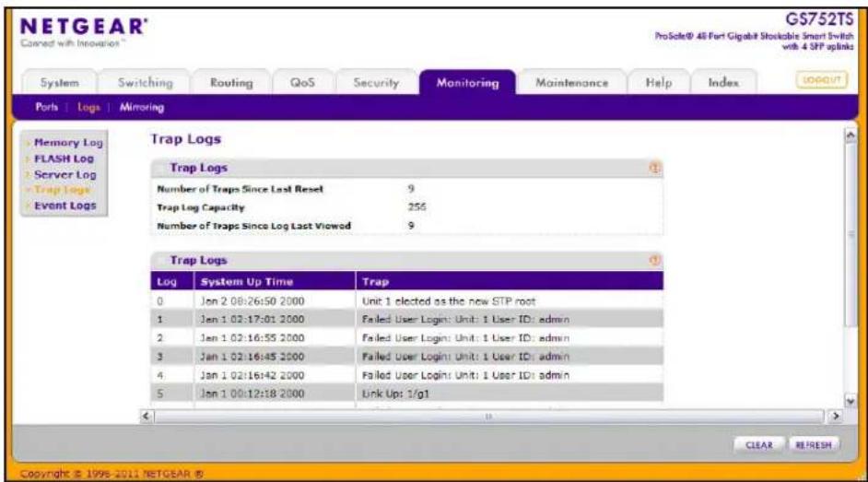
Task: Open the Switching tab
Action: click(x=145, y=82)
